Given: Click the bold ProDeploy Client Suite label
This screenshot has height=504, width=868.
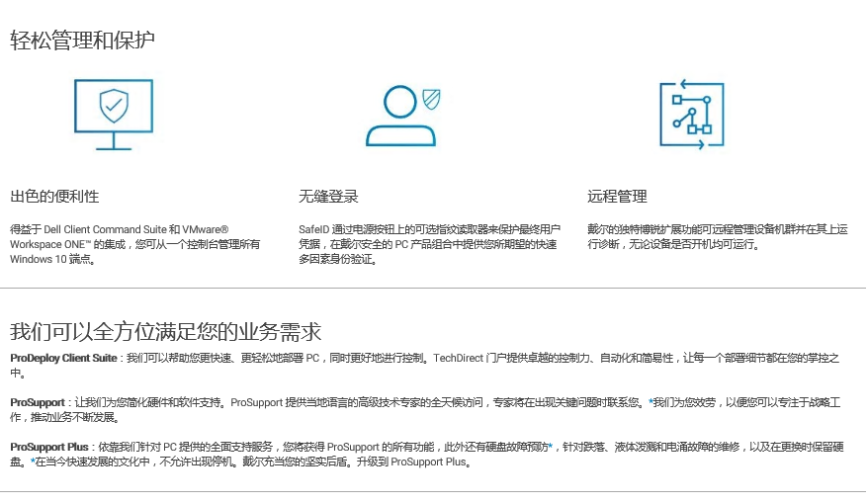Looking at the screenshot, I should [63, 358].
